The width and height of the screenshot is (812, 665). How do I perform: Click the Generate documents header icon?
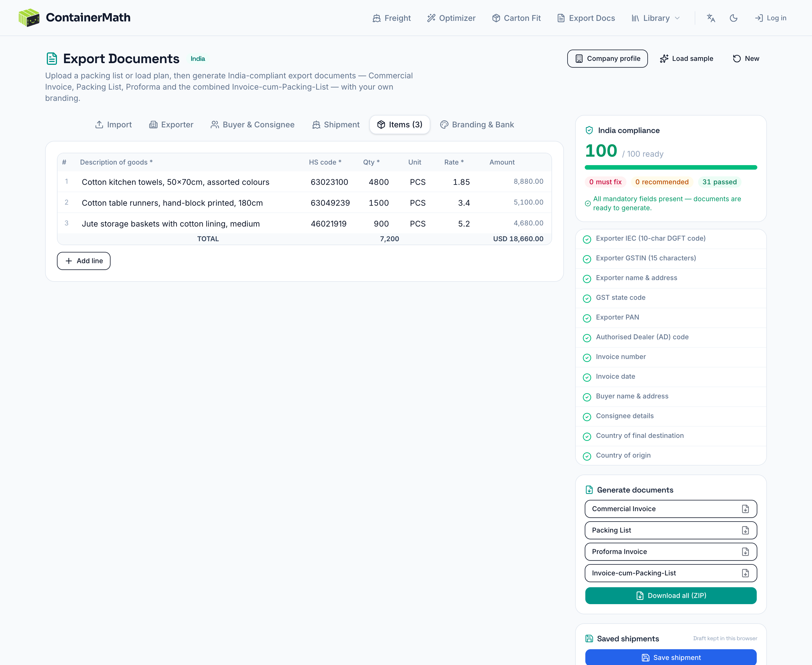[x=589, y=490]
